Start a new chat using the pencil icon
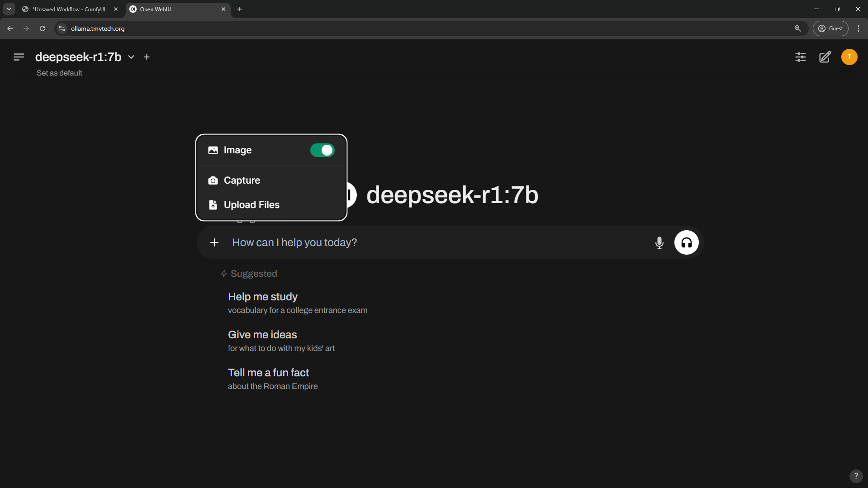868x488 pixels. click(825, 57)
